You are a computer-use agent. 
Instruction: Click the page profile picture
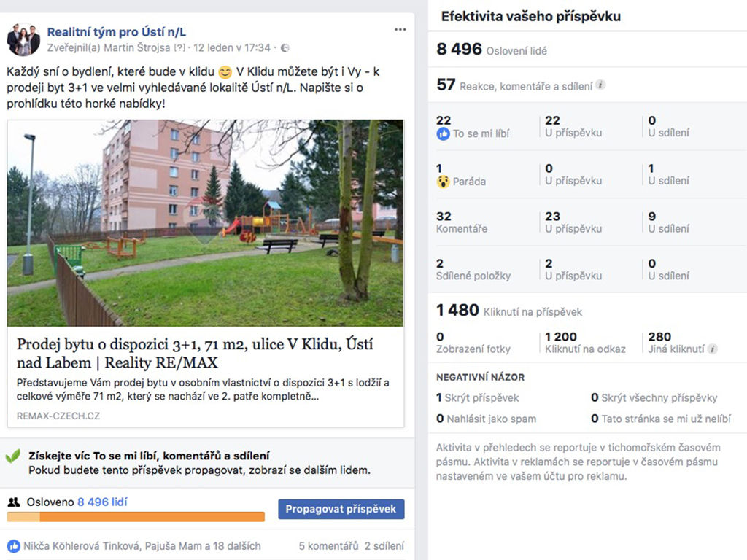pyautogui.click(x=23, y=39)
